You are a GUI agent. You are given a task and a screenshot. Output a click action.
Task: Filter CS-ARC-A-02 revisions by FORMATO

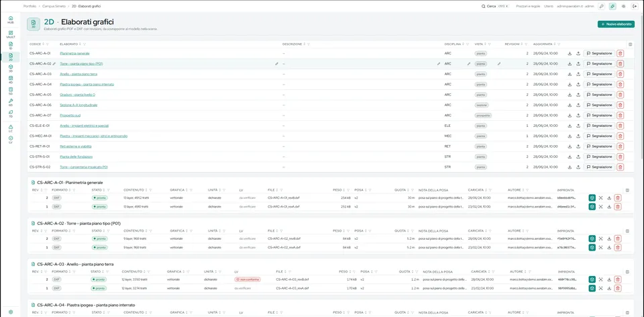coord(74,230)
